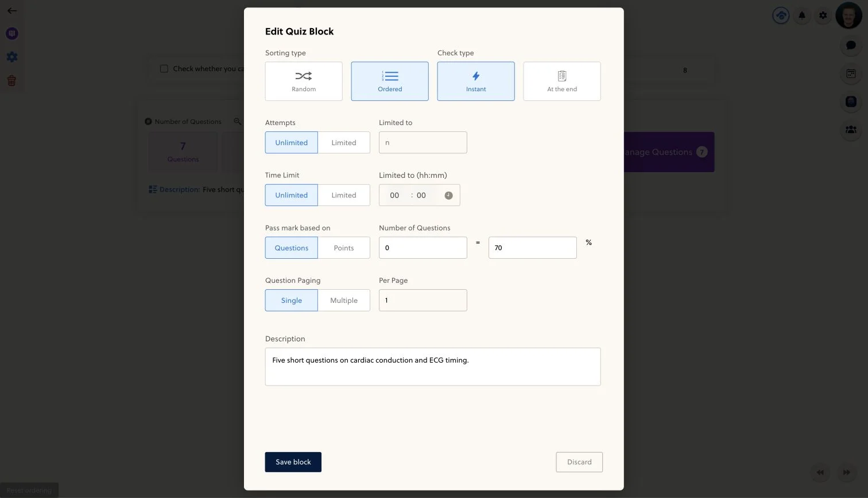Image resolution: width=868 pixels, height=498 pixels.
Task: Base pass mark on Points
Action: pos(344,248)
